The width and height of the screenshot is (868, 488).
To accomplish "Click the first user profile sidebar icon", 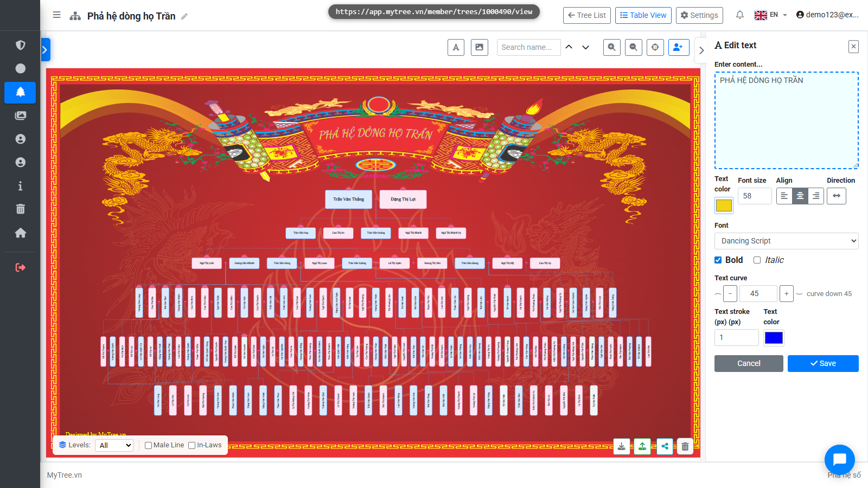I will click(20, 139).
